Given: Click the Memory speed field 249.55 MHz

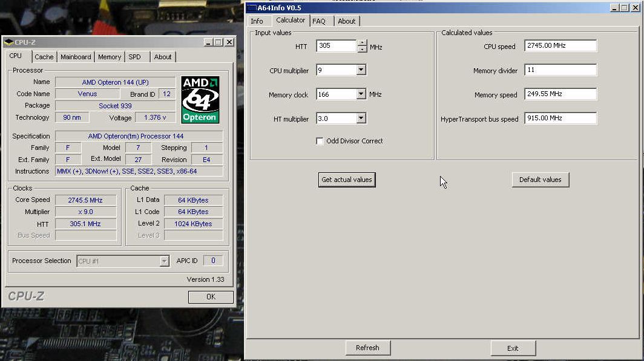Looking at the screenshot, I should pyautogui.click(x=560, y=94).
